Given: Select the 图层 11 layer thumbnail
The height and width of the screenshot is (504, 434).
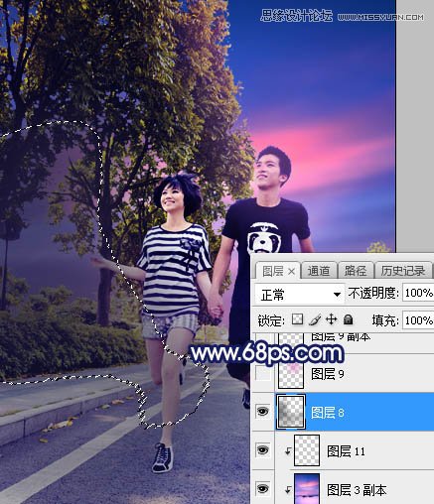Looking at the screenshot, I should pos(307,450).
